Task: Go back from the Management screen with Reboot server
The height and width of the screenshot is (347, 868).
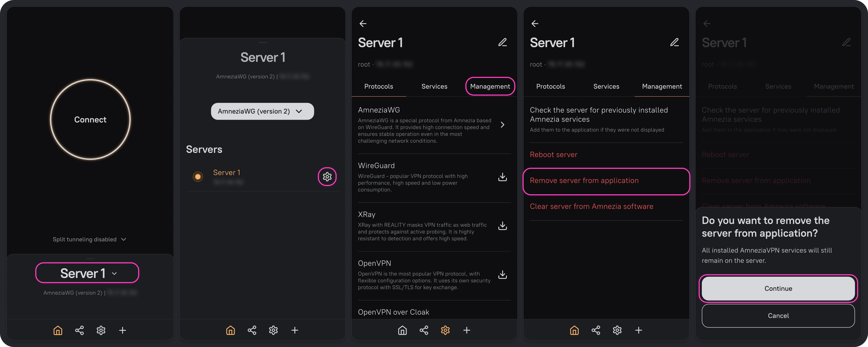Action: coord(535,24)
